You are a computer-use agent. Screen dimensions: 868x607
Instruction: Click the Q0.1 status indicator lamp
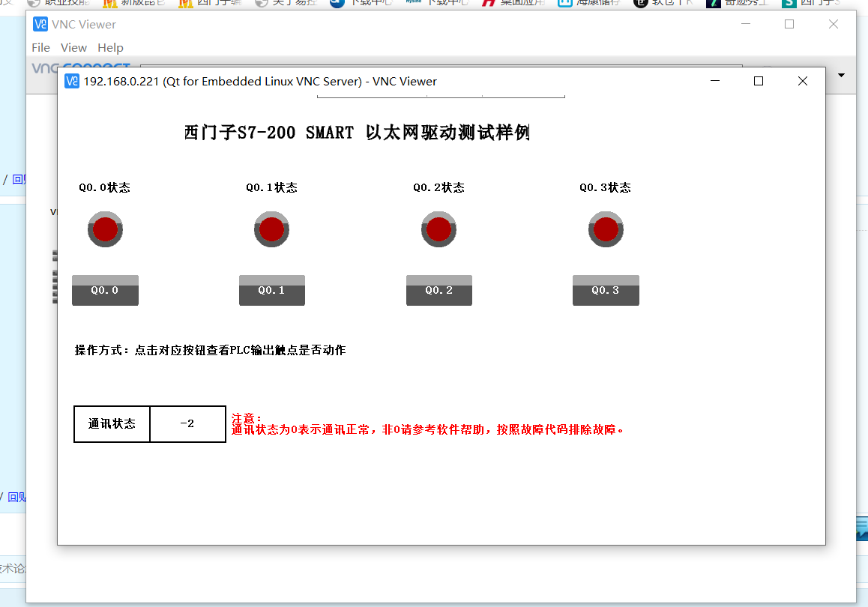pos(271,229)
